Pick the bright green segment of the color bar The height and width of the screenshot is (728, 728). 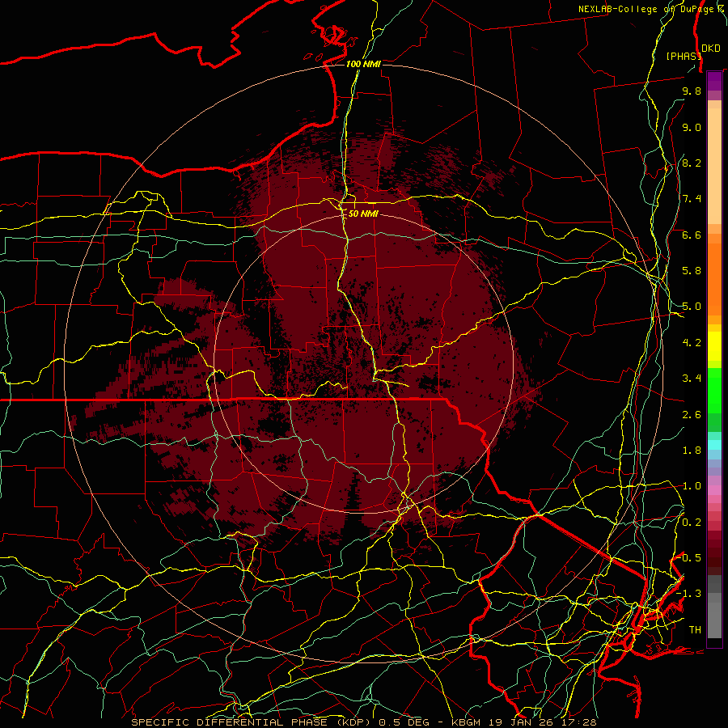point(714,392)
